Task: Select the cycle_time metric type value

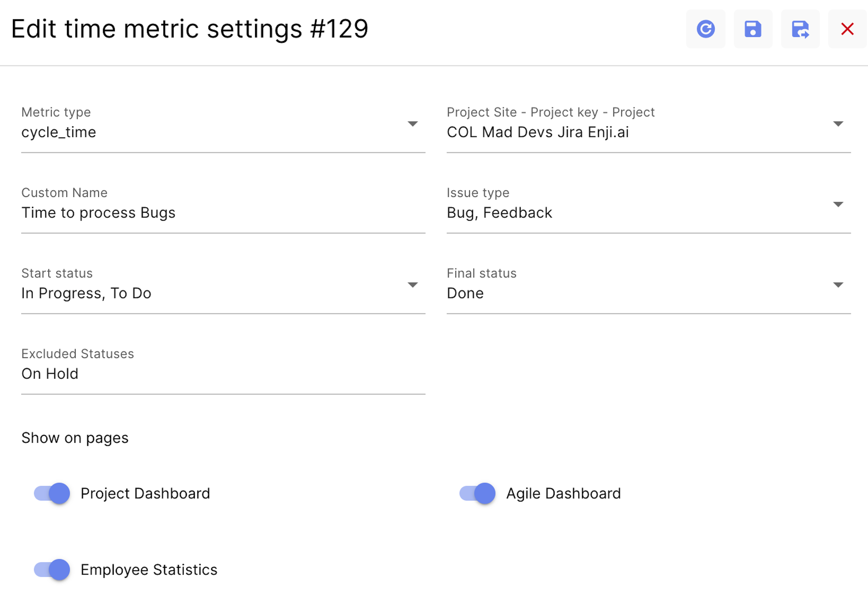Action: [x=59, y=132]
